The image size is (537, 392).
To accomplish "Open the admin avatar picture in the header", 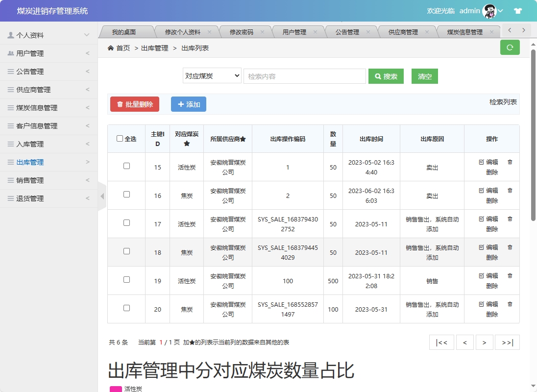I will coord(488,10).
